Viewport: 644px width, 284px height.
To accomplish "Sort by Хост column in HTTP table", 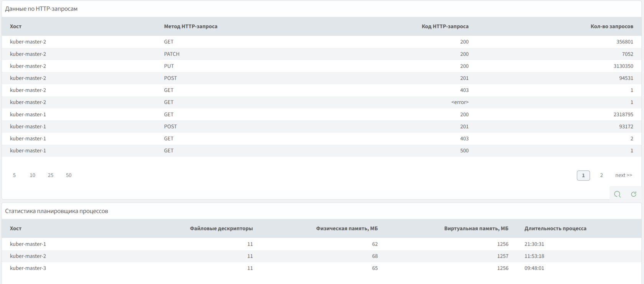I will [x=16, y=26].
